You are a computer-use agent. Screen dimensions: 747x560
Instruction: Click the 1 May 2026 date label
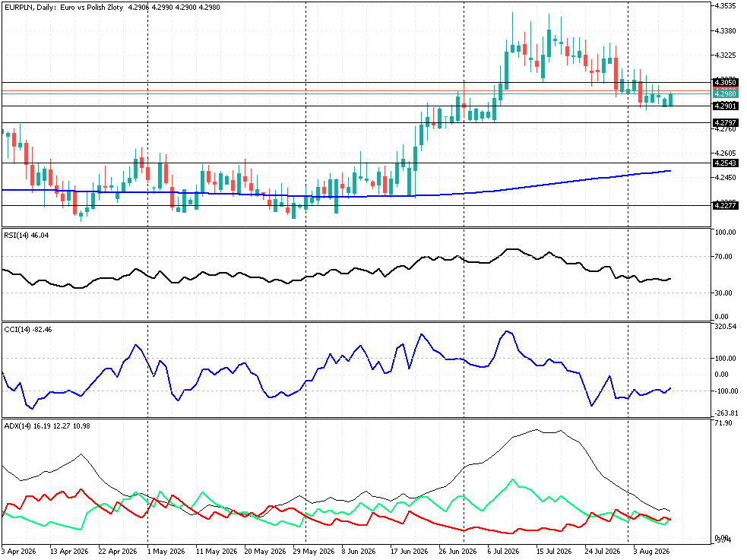point(166,552)
